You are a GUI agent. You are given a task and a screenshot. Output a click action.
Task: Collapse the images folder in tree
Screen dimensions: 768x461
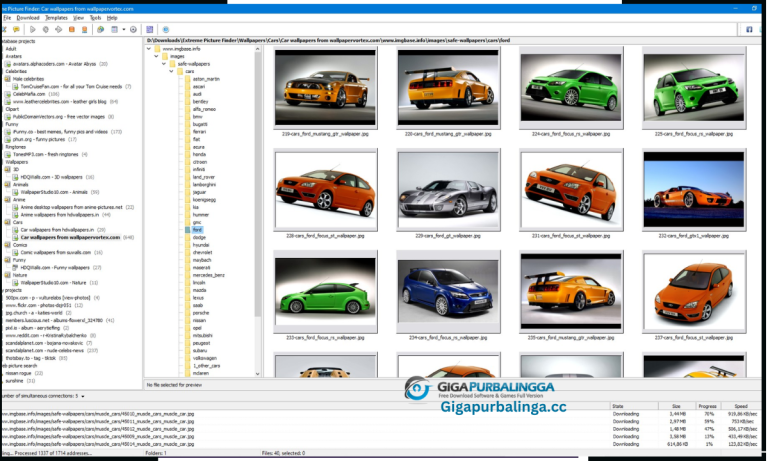pyautogui.click(x=158, y=55)
